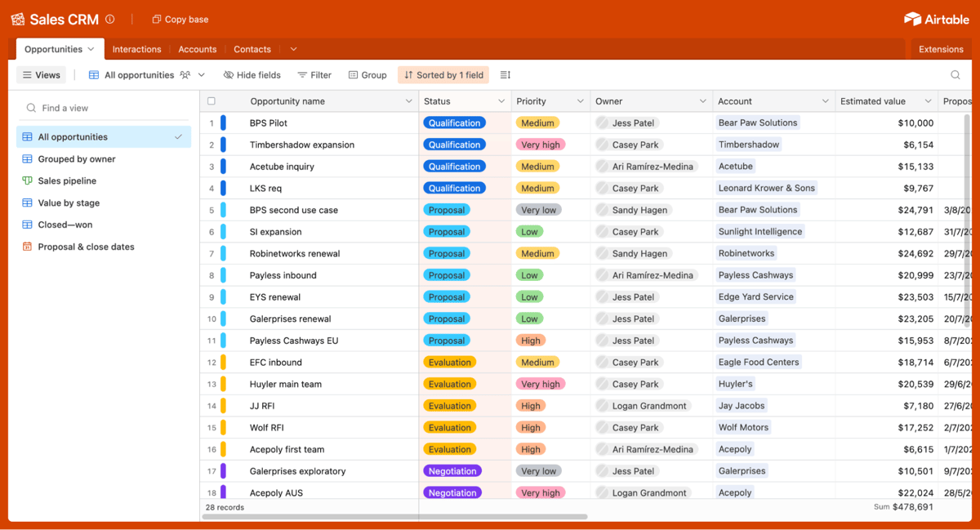Viewport: 980px width, 530px height.
Task: Switch to the Contacts tab
Action: pos(252,49)
